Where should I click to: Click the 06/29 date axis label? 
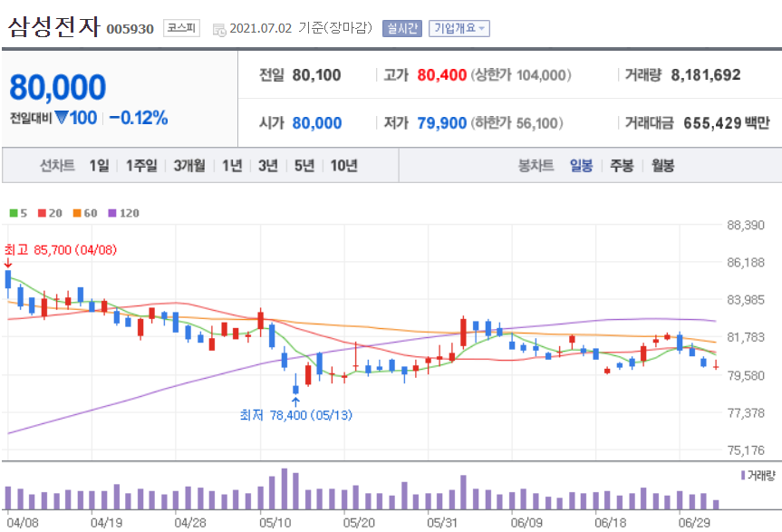pos(694,523)
